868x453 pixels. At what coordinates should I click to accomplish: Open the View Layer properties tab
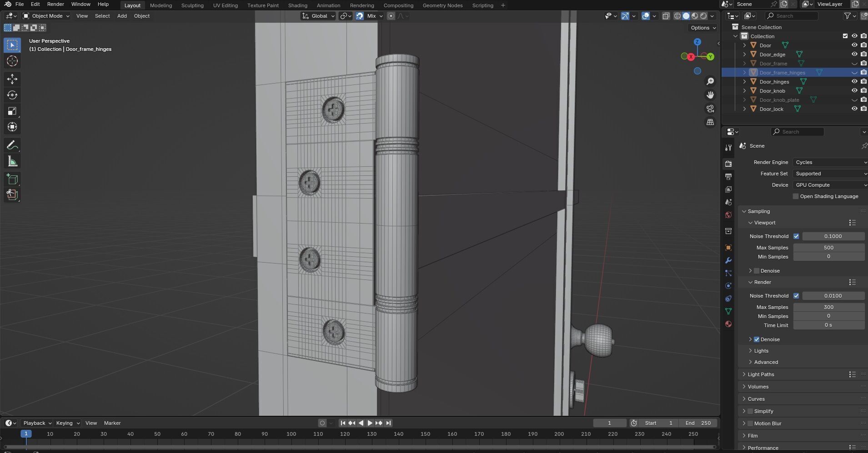coord(728,189)
